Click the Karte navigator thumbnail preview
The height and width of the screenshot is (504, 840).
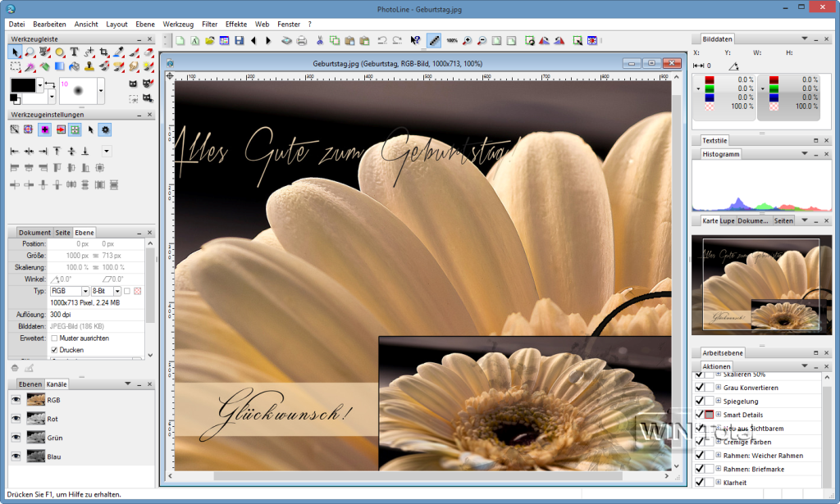(x=761, y=285)
